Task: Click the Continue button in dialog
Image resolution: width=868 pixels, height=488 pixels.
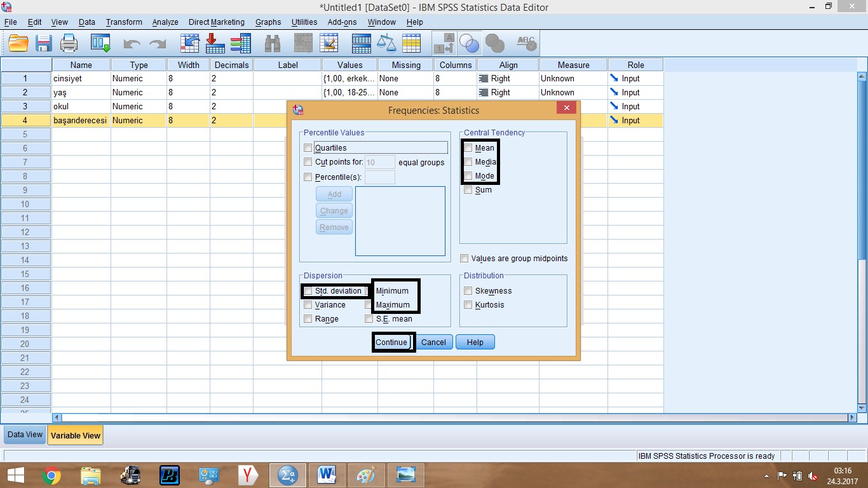Action: click(x=391, y=342)
